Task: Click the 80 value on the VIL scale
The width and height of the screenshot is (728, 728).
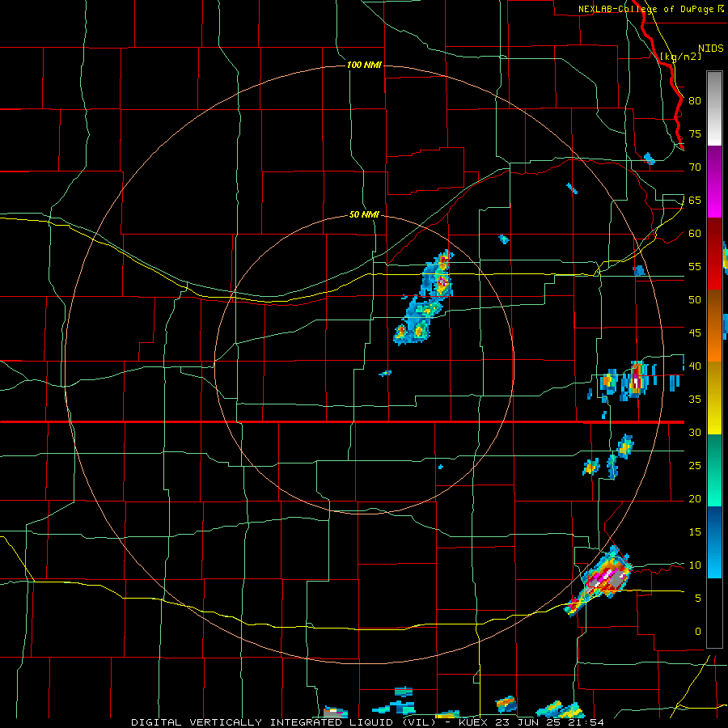Action: pos(695,101)
